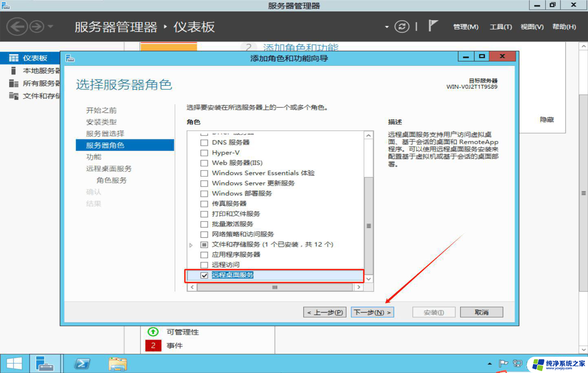Click roles list scroll up arrow
Image resolution: width=588 pixels, height=373 pixels.
click(368, 135)
